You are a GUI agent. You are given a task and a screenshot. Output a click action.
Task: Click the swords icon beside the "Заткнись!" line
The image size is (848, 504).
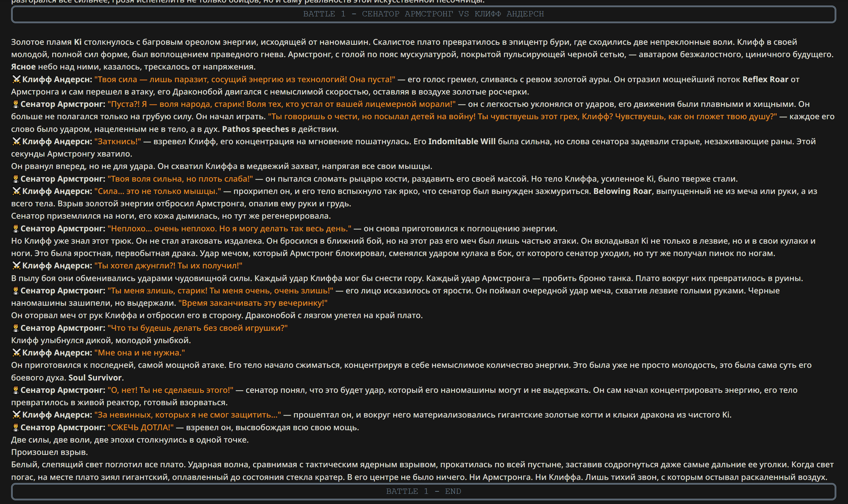[x=16, y=142]
